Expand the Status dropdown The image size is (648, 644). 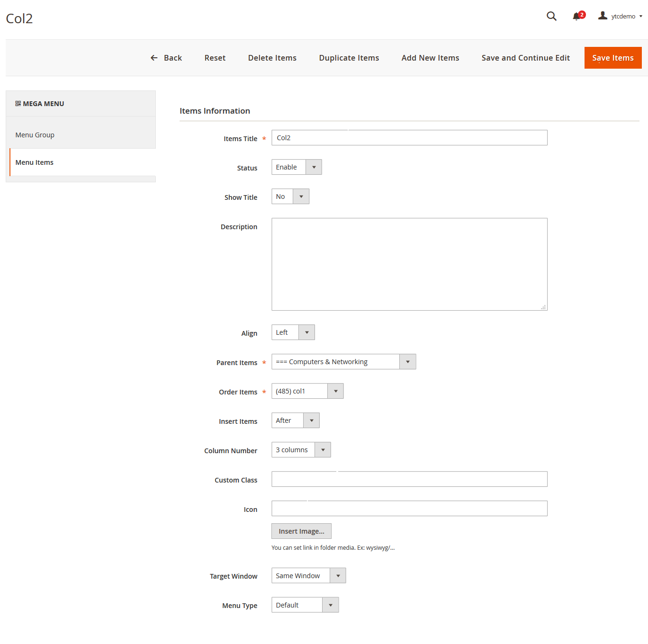click(x=297, y=167)
